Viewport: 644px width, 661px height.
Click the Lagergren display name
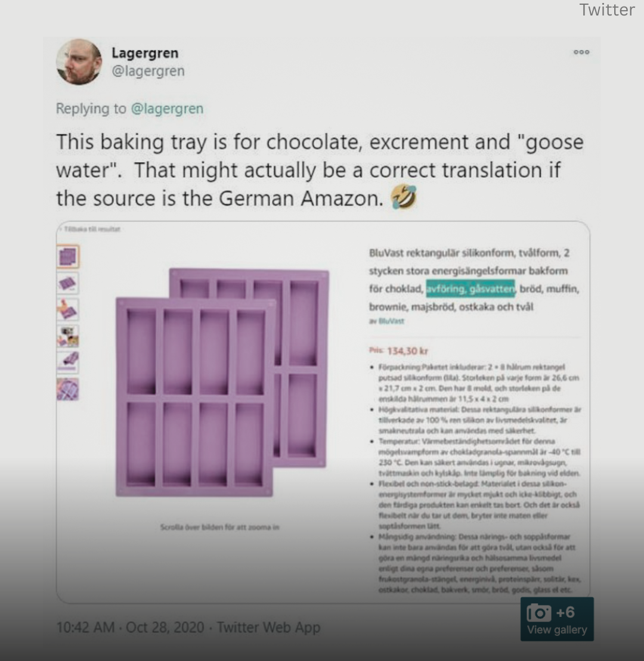[x=145, y=53]
